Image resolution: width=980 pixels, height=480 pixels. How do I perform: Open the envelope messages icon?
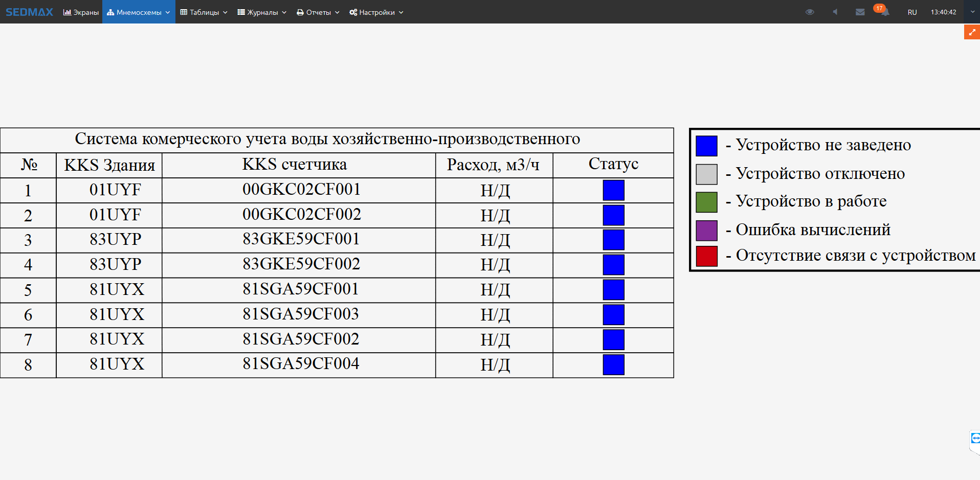[x=860, y=12]
